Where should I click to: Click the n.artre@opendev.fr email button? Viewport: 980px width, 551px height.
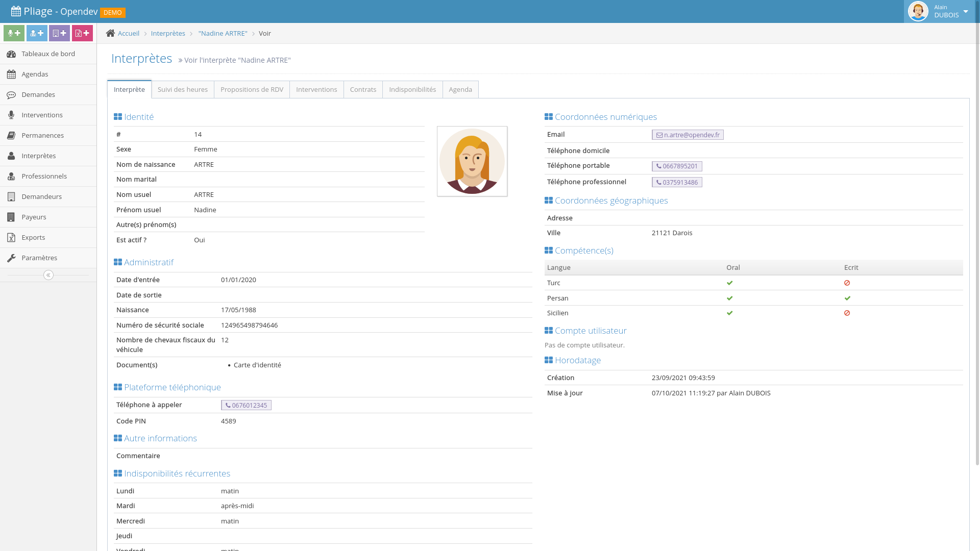[688, 135]
